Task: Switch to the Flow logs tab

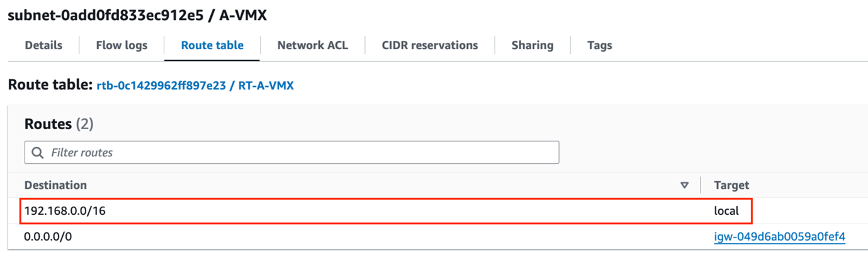Action: [121, 45]
